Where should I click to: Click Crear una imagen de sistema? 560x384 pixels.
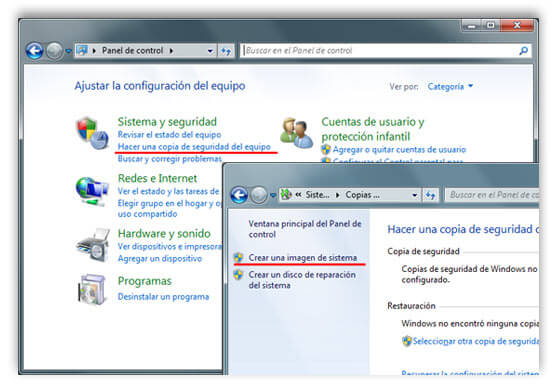click(x=302, y=258)
